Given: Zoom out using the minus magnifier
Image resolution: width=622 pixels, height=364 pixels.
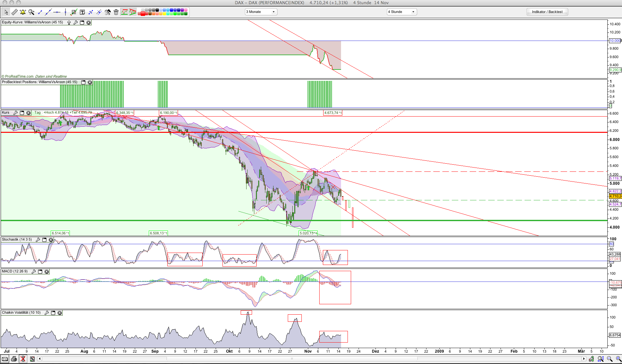Looking at the screenshot, I should 610,359.
